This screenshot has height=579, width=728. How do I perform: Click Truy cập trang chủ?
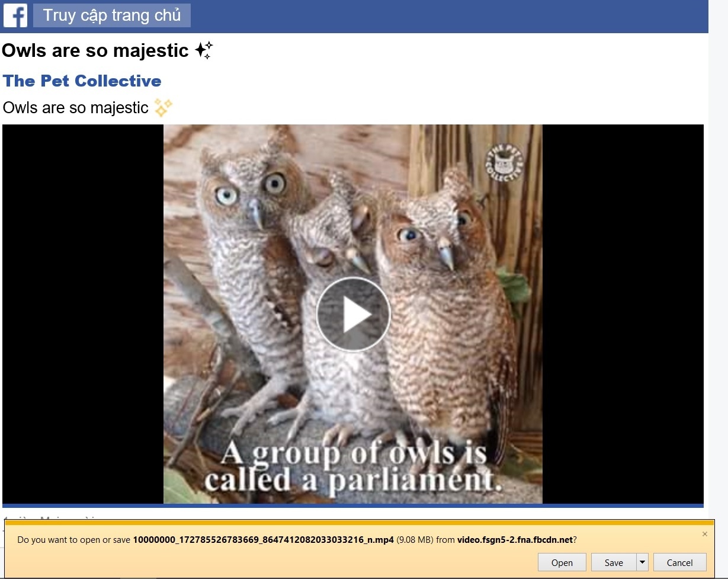111,15
